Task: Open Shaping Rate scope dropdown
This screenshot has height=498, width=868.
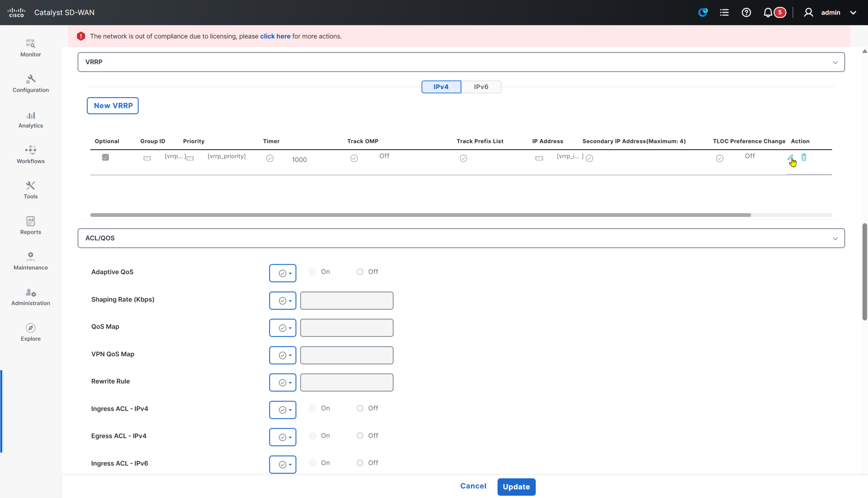Action: tap(283, 300)
